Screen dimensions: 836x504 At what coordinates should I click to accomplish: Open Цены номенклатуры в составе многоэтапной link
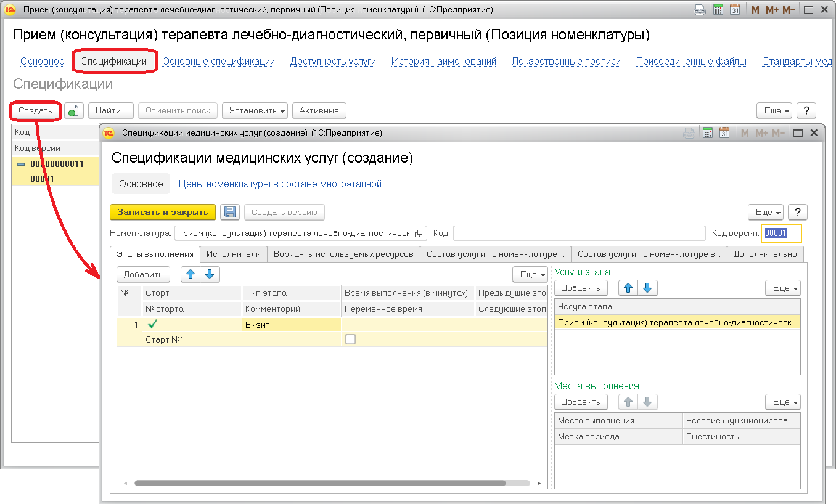[280, 184]
